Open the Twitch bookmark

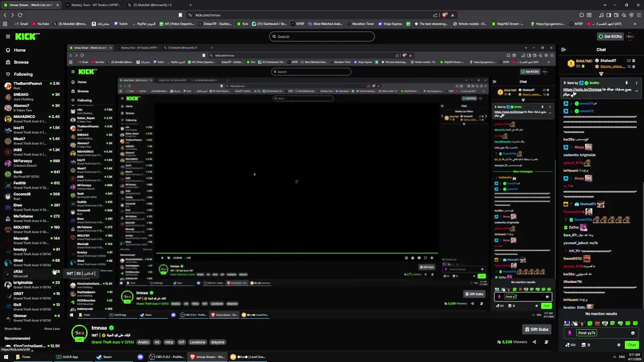pos(121,24)
